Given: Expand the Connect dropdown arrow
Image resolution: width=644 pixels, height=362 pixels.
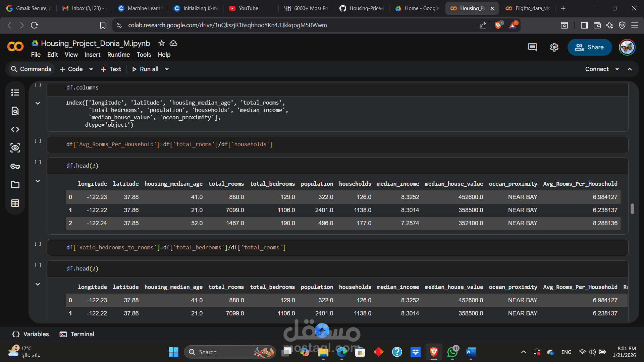Looking at the screenshot, I should pyautogui.click(x=617, y=69).
